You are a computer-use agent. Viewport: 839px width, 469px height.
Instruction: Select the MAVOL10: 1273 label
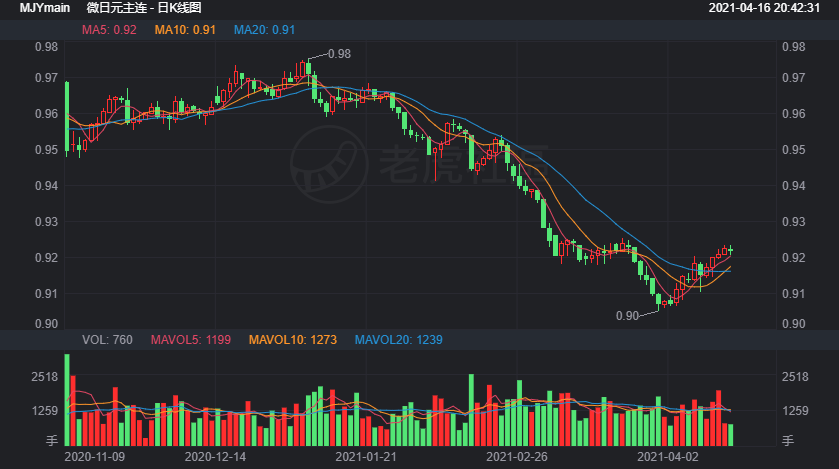[293, 340]
